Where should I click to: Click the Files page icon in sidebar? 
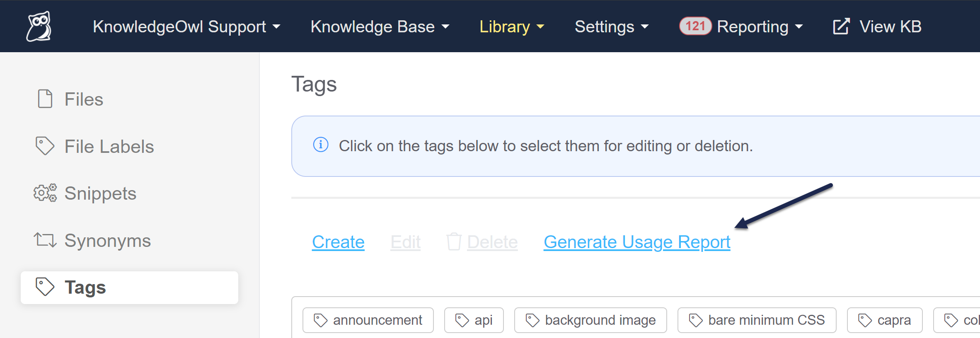click(45, 99)
